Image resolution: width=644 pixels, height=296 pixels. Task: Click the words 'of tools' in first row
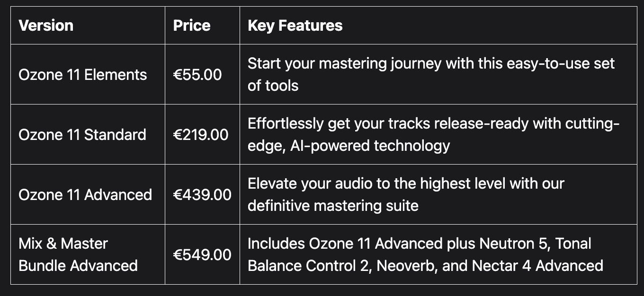click(x=273, y=86)
